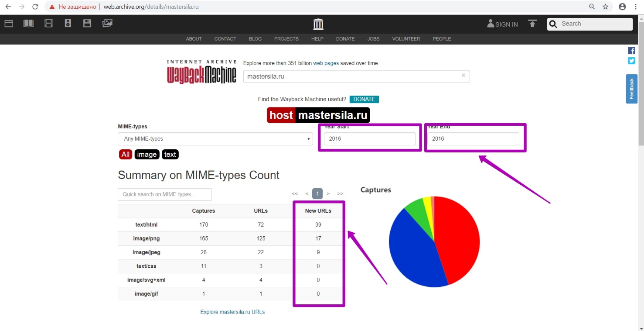Open the Images icon in top bar
Screen dimensions: 644x331
click(107, 24)
